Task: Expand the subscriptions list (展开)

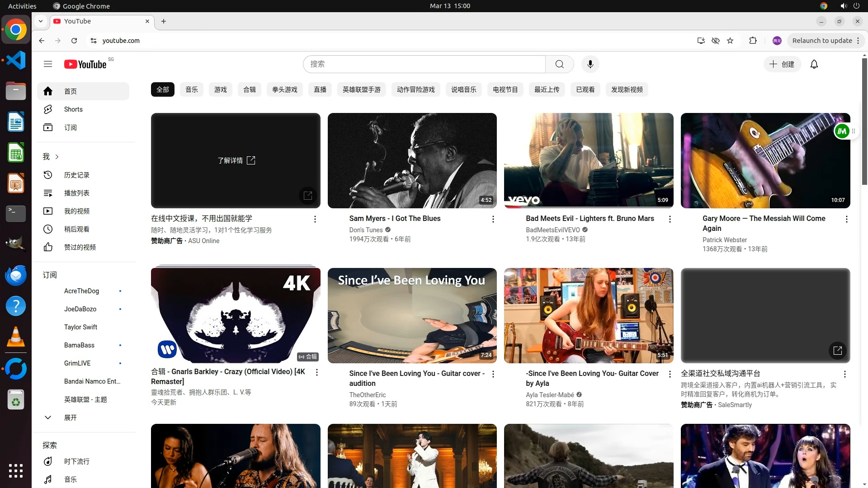Action: [x=70, y=418]
